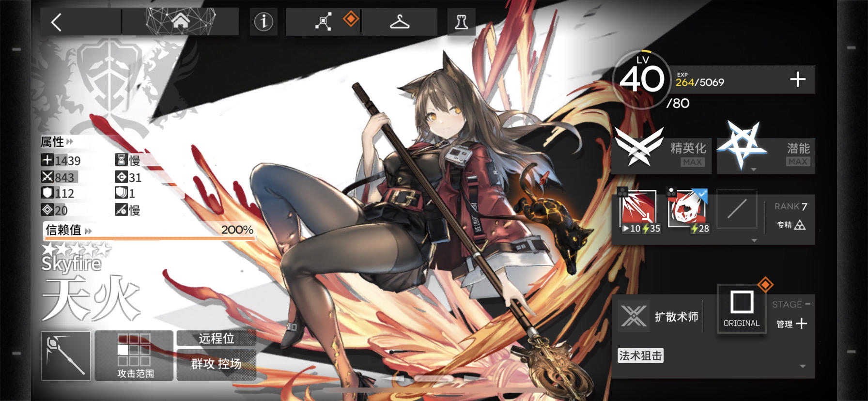Click the caster staff class icon
Viewport: 868px width, 401px height.
66,356
